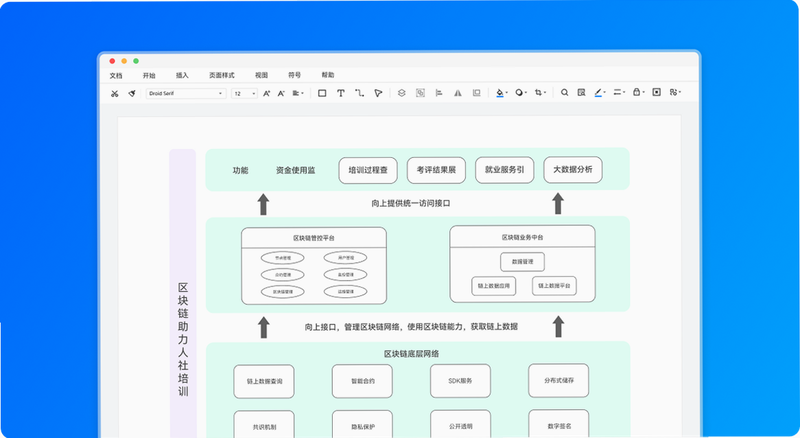This screenshot has height=438, width=800.
Task: Select the 链上数据查询 box
Action: [264, 381]
